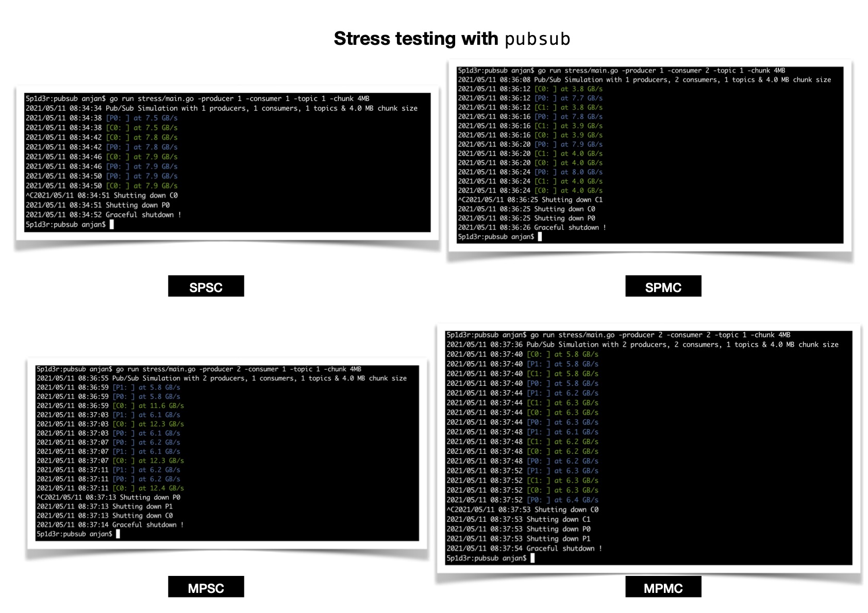Click 08:36:24 [P0: ] at 8.0 GB/s
868x613 pixels.
click(x=530, y=172)
